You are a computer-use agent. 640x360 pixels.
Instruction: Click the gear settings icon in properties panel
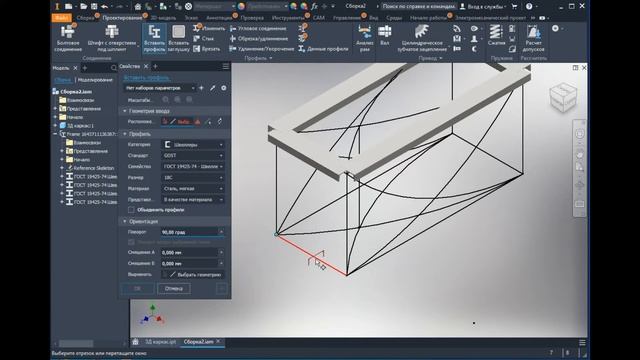tap(224, 88)
